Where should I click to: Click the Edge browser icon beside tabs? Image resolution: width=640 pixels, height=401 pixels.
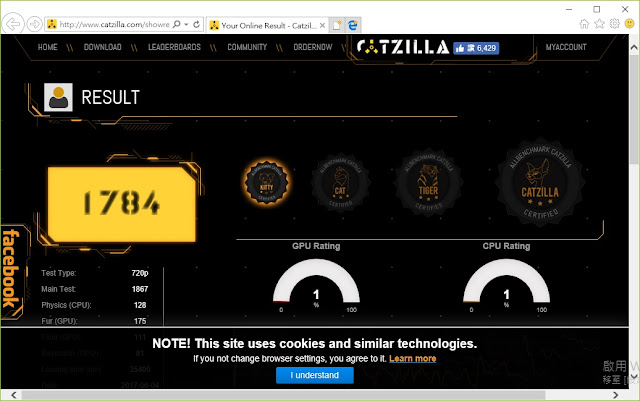click(353, 25)
